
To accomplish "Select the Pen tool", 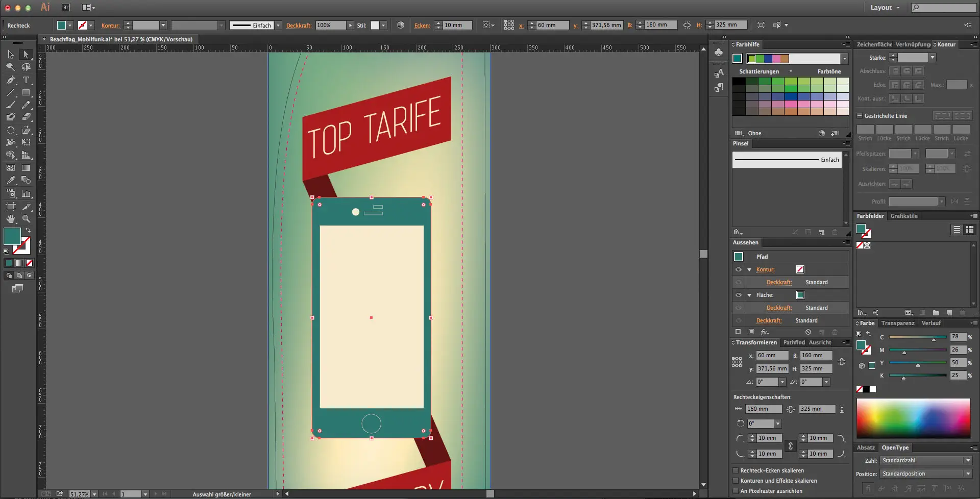I will tap(11, 80).
